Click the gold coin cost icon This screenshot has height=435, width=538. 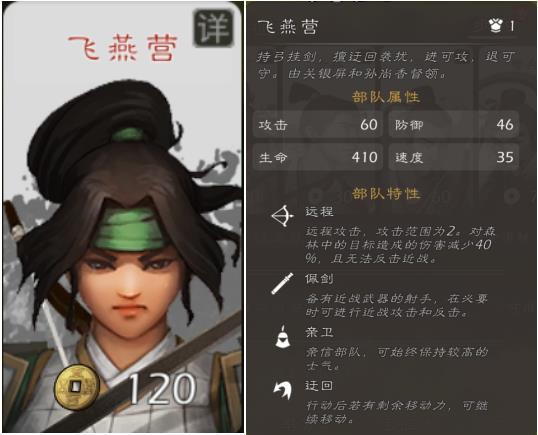[x=77, y=387]
